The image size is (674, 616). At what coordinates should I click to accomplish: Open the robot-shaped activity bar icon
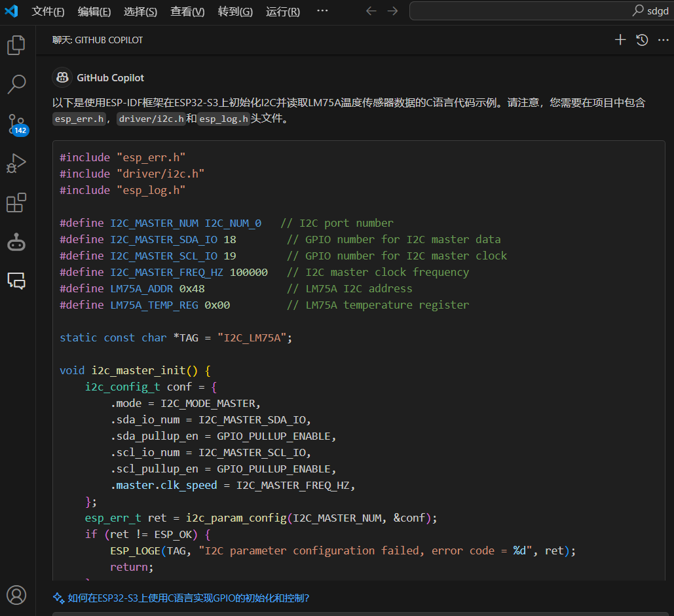[16, 242]
